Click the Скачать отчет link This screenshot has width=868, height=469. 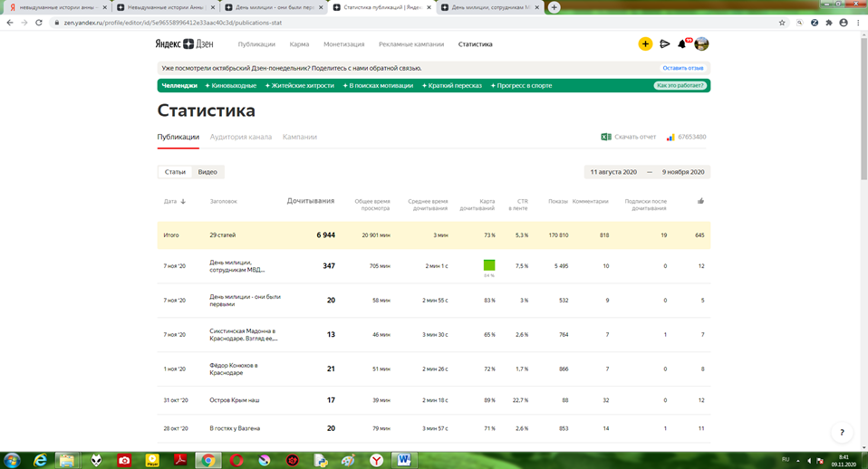point(635,137)
